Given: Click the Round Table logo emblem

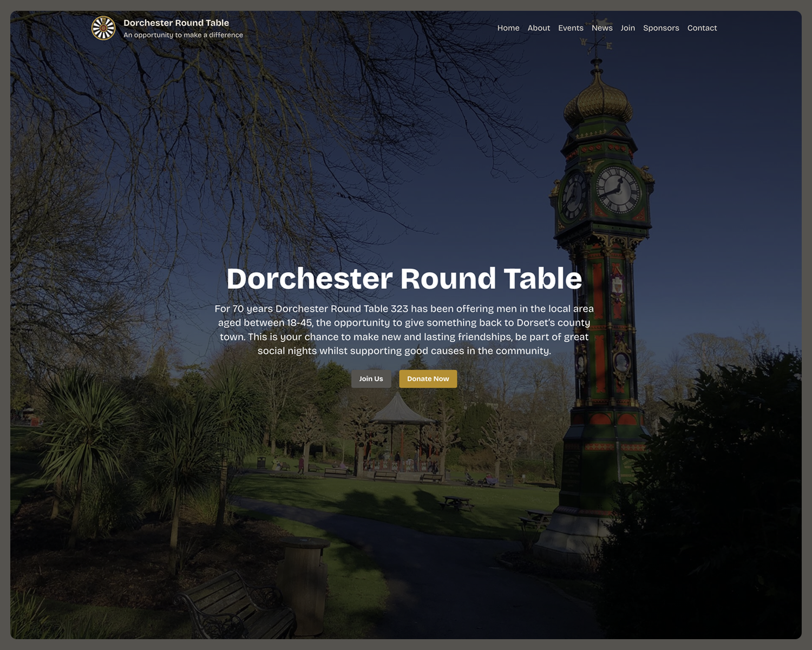Looking at the screenshot, I should click(103, 28).
